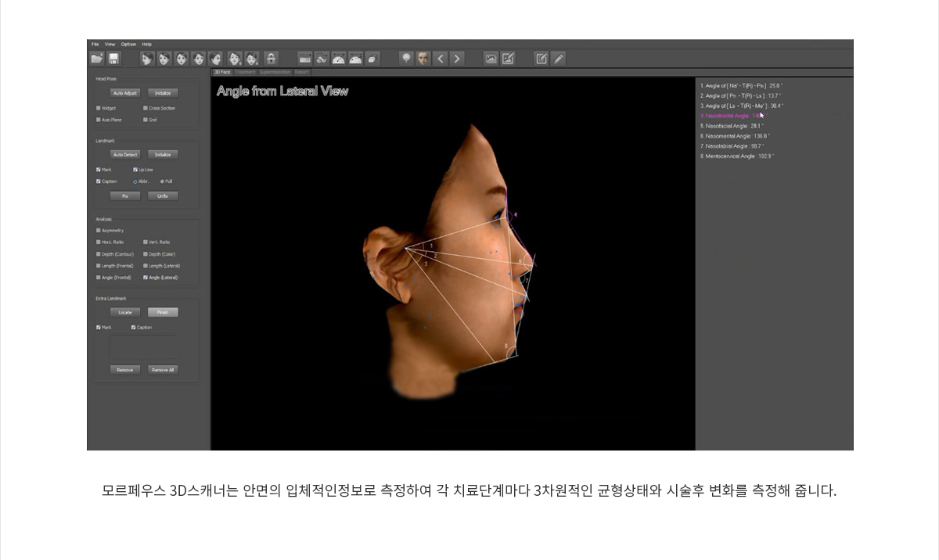The height and width of the screenshot is (560, 939).
Task: Enable the Asymmetry analysis checkbox
Action: pyautogui.click(x=98, y=230)
